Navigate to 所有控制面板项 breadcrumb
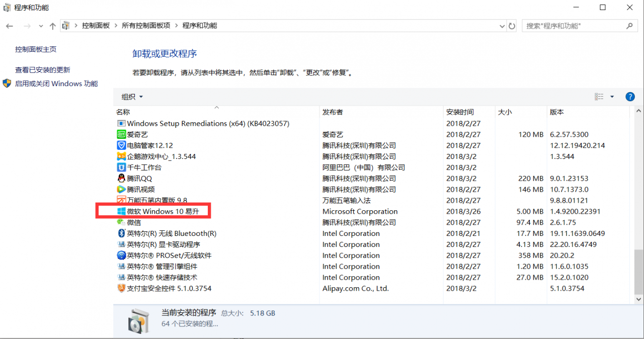Screen dimensions: 644x339 pyautogui.click(x=146, y=26)
